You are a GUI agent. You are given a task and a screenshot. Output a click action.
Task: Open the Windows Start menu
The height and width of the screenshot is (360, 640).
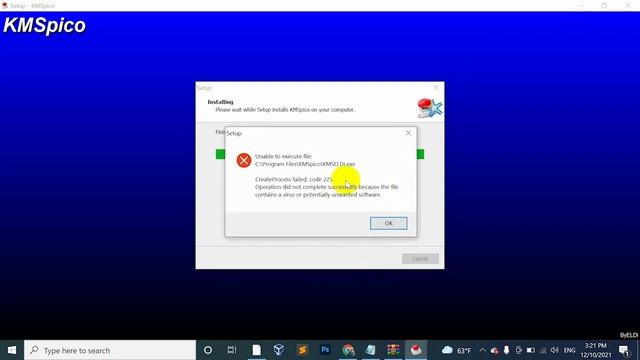[x=12, y=350]
